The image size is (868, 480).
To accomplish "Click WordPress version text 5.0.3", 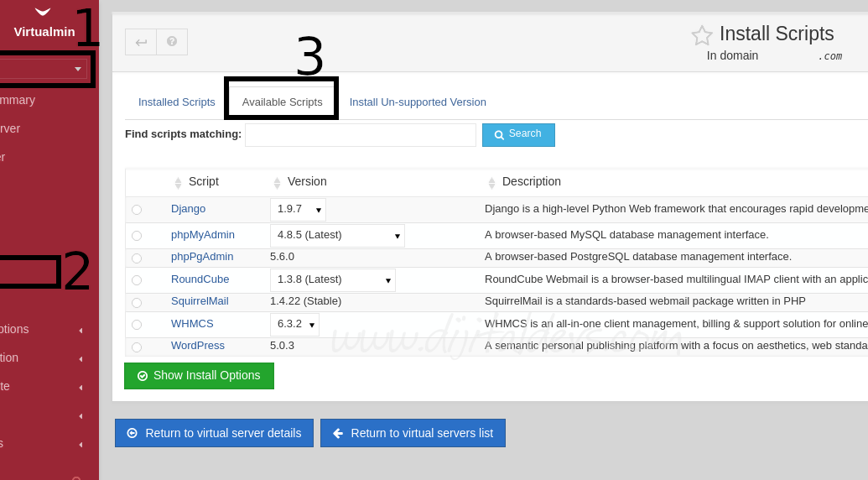I will [283, 346].
